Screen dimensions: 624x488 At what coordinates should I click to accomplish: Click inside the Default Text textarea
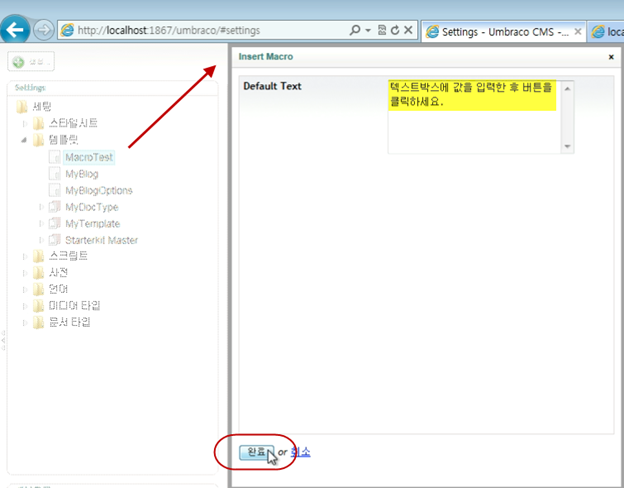coord(474,117)
